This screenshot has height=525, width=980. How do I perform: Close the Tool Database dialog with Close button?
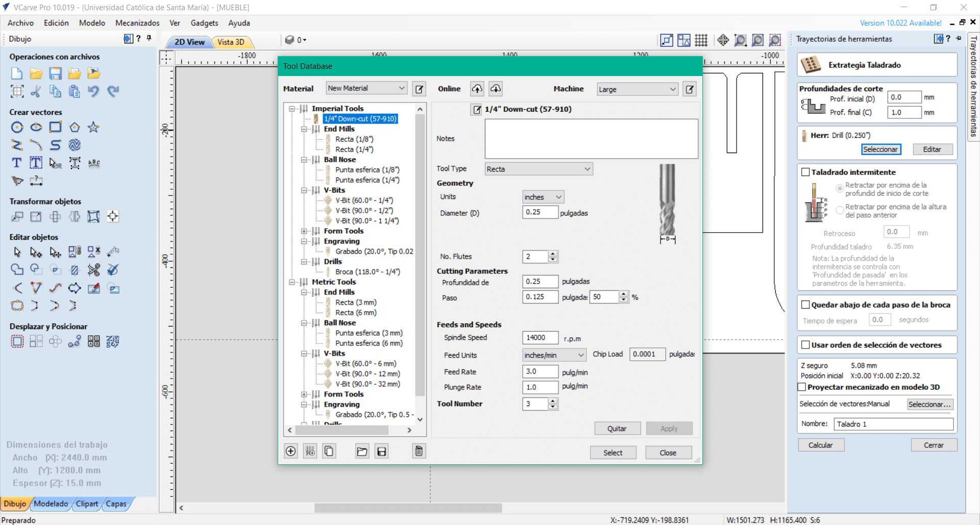click(668, 453)
